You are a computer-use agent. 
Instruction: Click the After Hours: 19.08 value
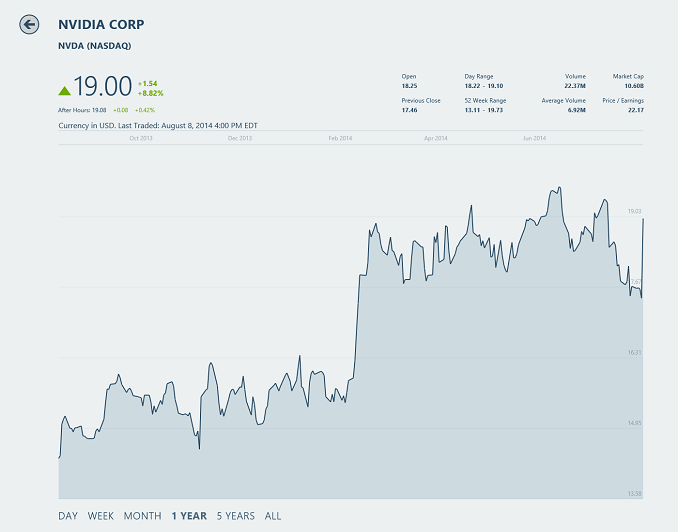(x=82, y=110)
